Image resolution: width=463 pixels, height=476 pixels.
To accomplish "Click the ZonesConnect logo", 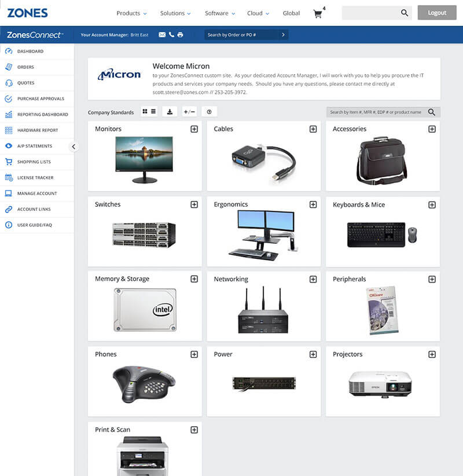I will (x=35, y=35).
